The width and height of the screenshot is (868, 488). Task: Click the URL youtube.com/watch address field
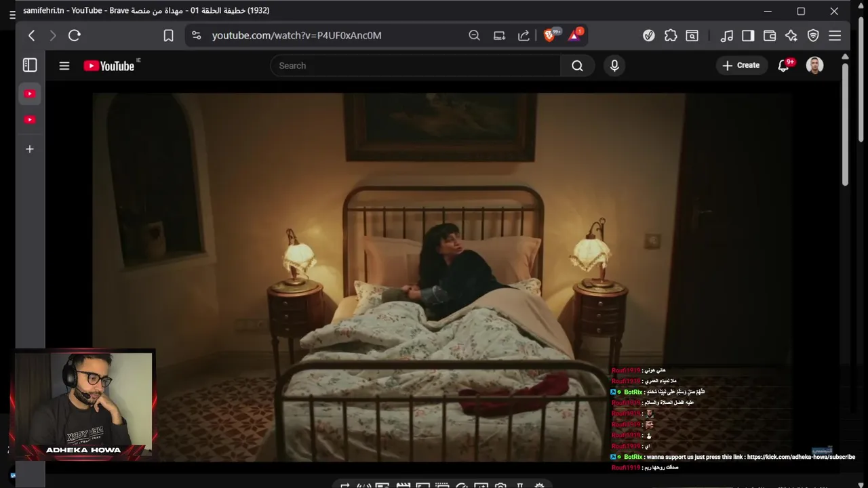(297, 35)
